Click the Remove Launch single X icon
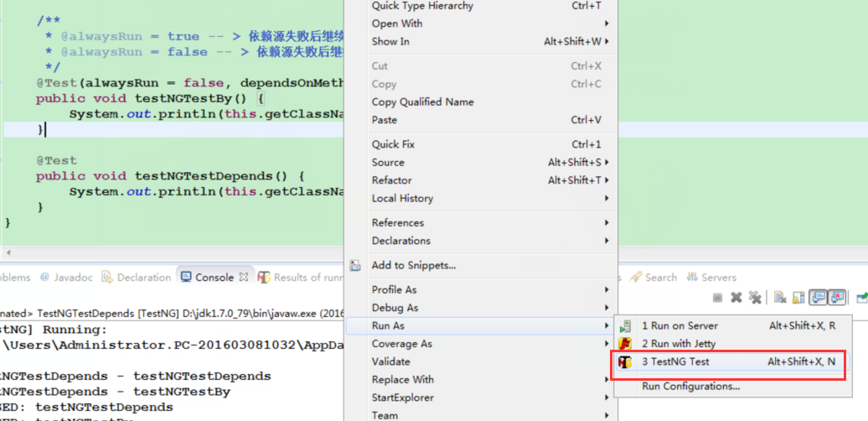This screenshot has width=868, height=421. pos(736,298)
